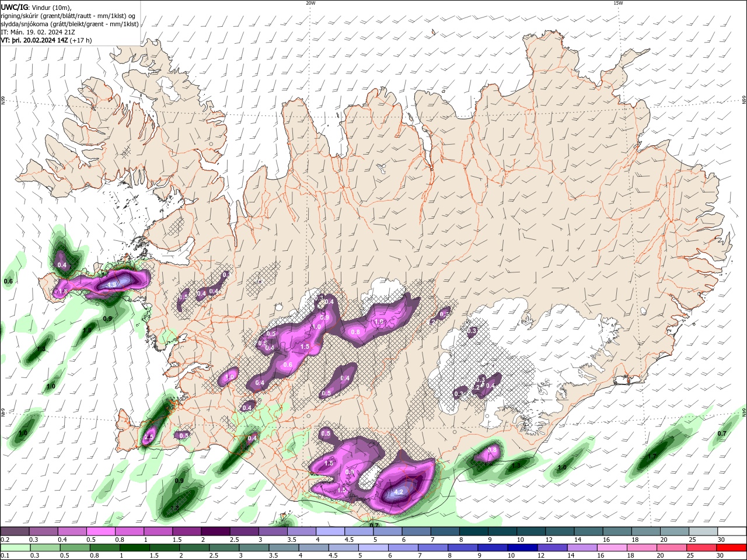This screenshot has height=560, width=747.
Task: Click the 0.2 label in the top legend
Action: point(5,540)
